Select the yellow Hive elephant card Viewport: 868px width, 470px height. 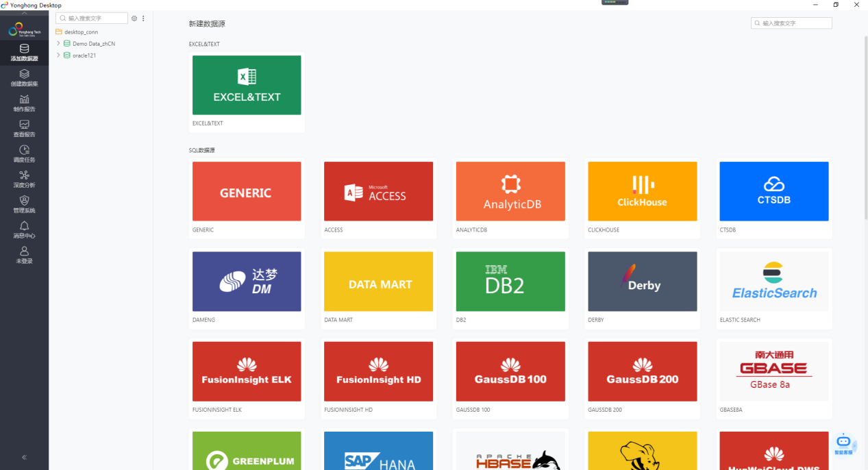642,451
